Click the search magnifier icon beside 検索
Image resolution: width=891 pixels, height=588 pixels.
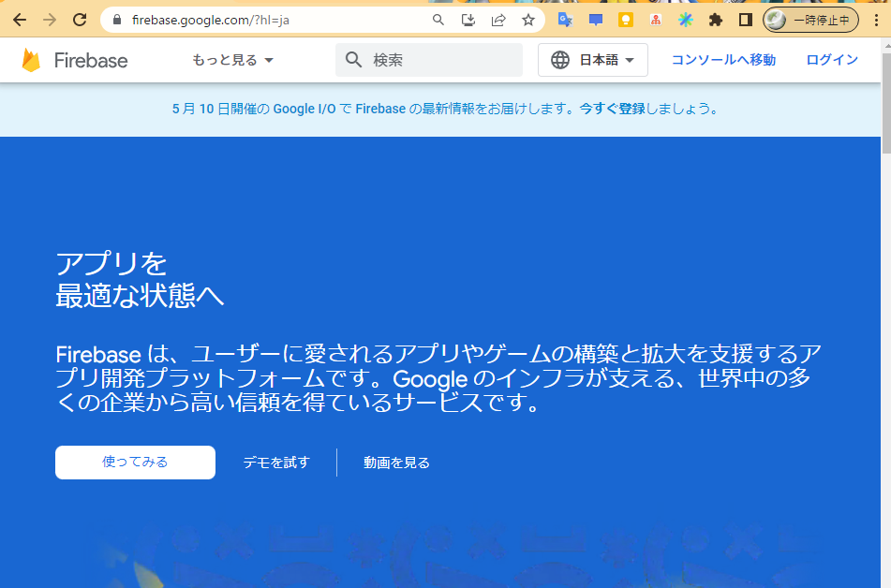(x=353, y=60)
